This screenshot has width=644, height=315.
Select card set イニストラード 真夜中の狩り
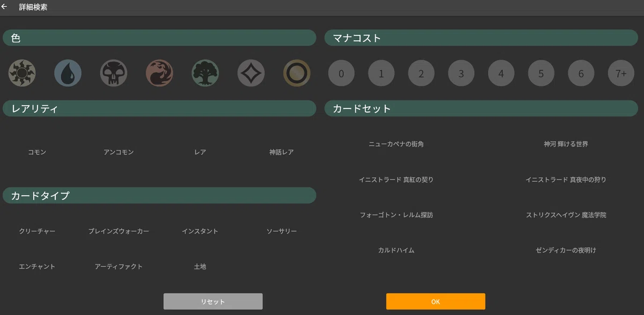point(566,180)
